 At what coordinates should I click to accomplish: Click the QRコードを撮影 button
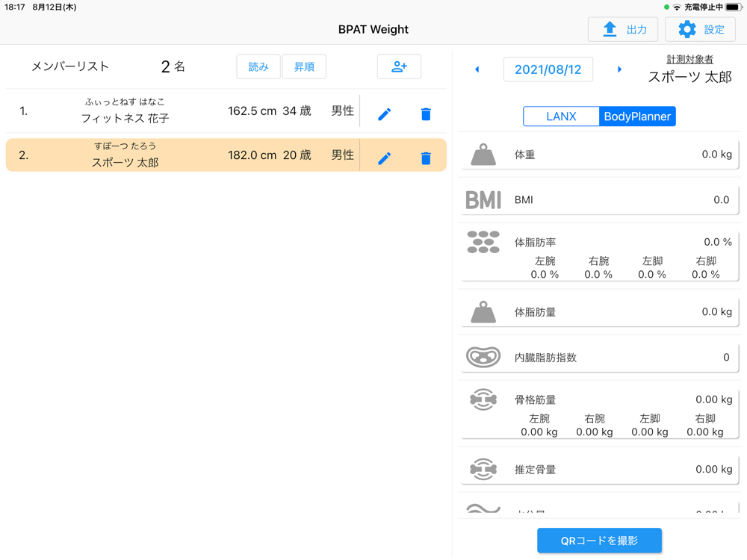point(599,541)
